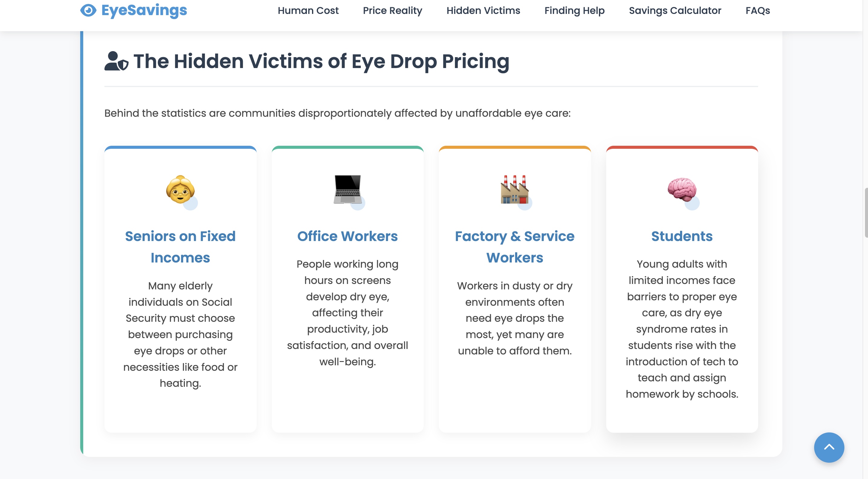Click the brain emoji icon
868x479 pixels.
pyautogui.click(x=682, y=189)
